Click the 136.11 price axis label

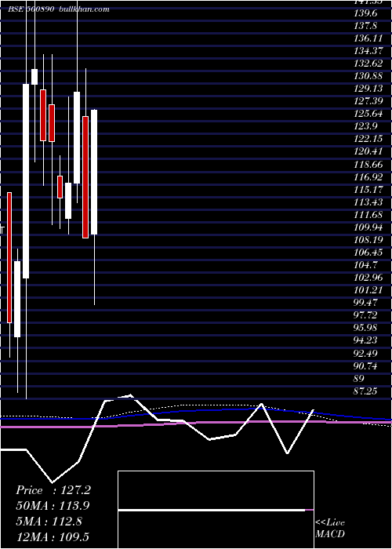click(368, 38)
